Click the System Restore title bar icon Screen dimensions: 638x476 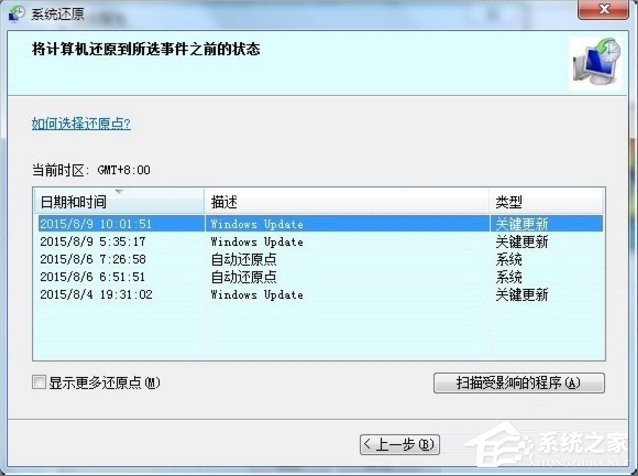click(16, 14)
